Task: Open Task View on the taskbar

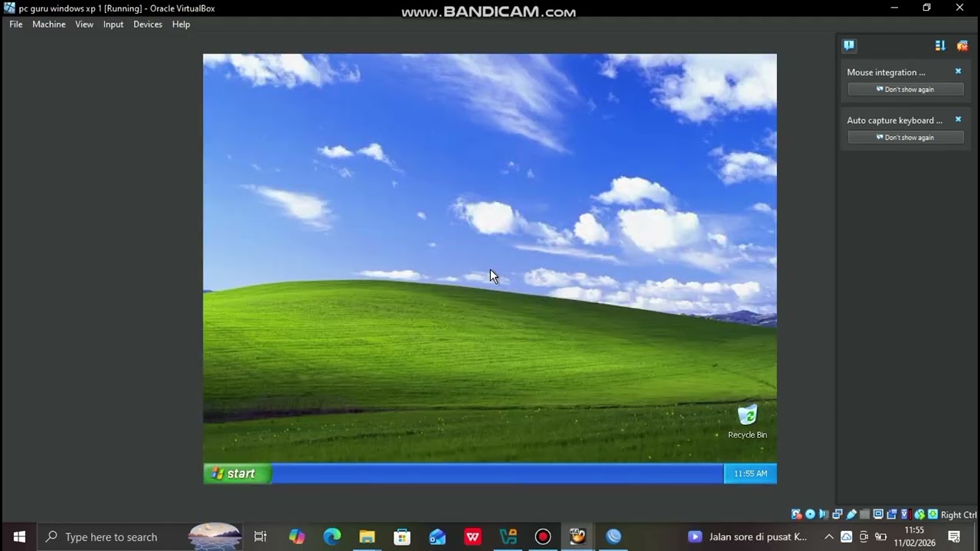Action: click(x=260, y=536)
